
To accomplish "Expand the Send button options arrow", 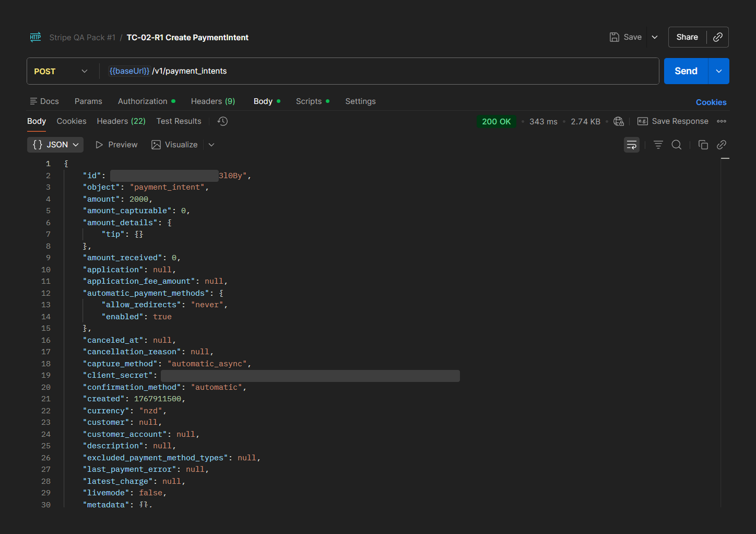I will 719,71.
